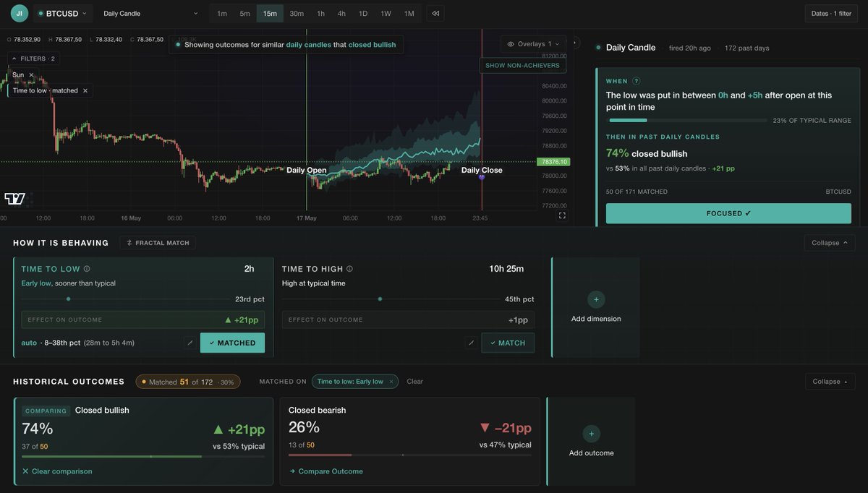Image resolution: width=868 pixels, height=493 pixels.
Task: Toggle the FOCUSED button
Action: 728,213
